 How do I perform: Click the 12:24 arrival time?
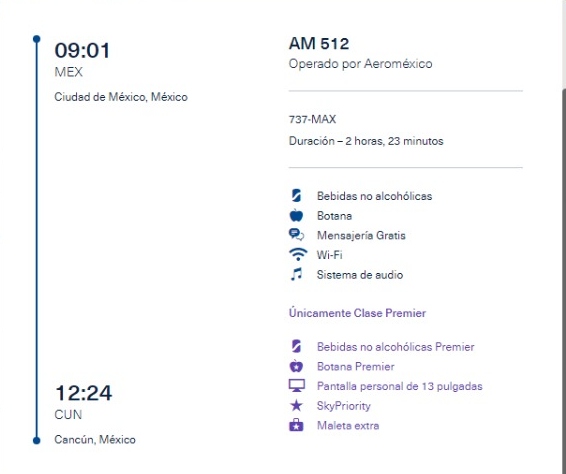click(x=83, y=393)
